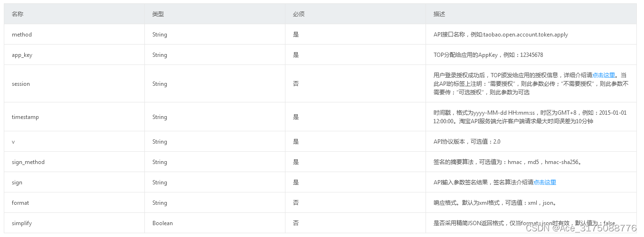Click the 否 value in the session row
Viewport: 644px width, 237px height.
tap(296, 84)
